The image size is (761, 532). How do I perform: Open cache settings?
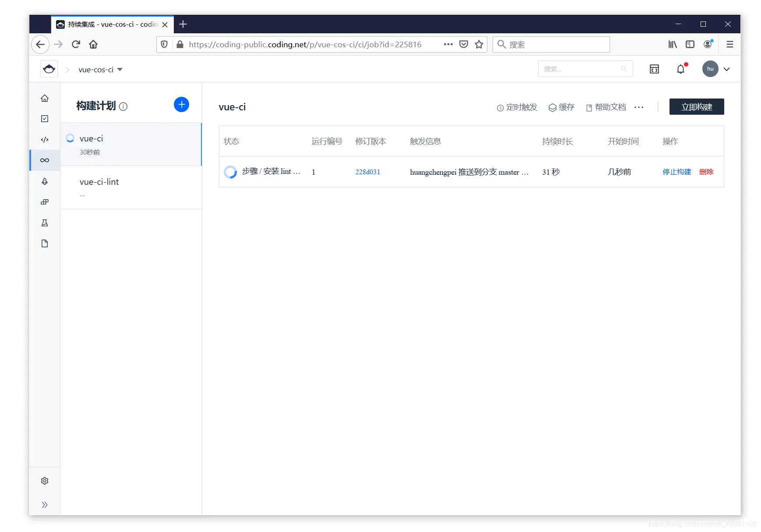pos(561,107)
